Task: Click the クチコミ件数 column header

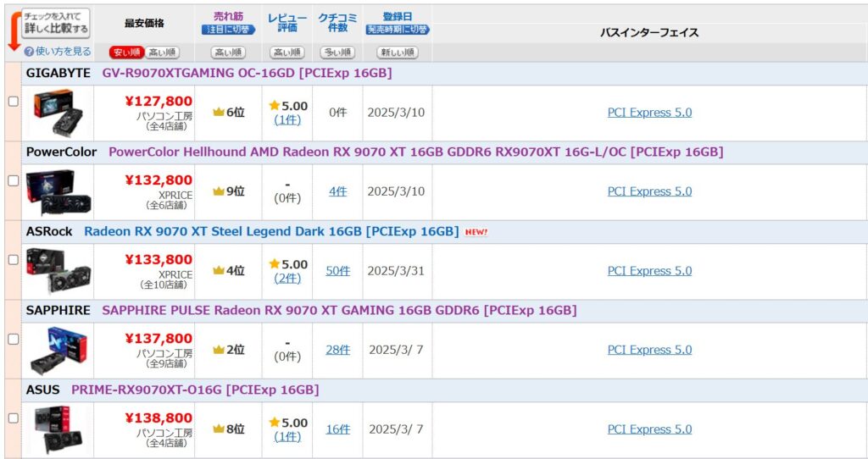Action: tap(337, 23)
